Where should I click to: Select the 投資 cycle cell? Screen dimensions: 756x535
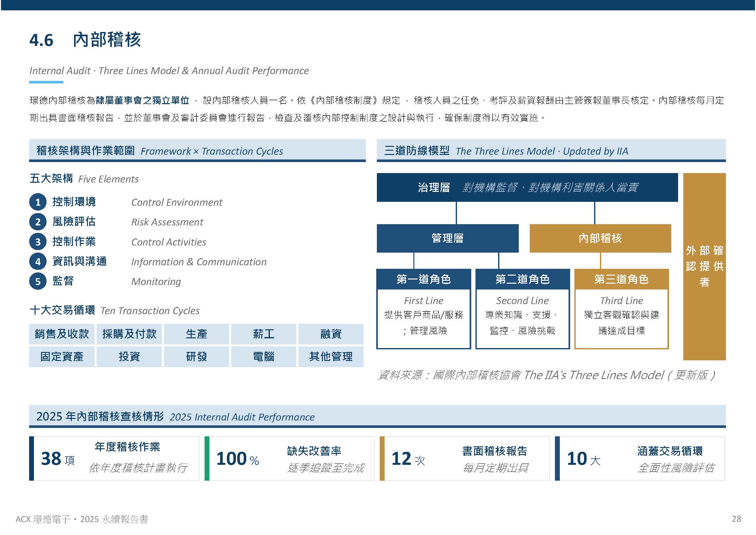tap(129, 357)
